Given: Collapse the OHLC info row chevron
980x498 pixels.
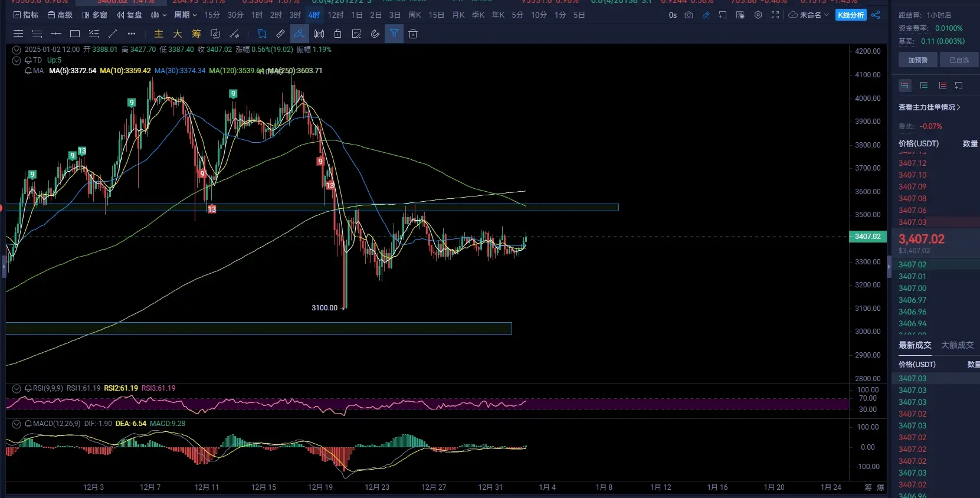Looking at the screenshot, I should [x=17, y=50].
